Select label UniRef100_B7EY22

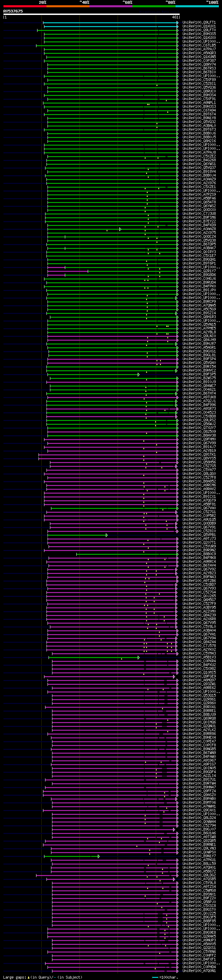click(x=199, y=221)
